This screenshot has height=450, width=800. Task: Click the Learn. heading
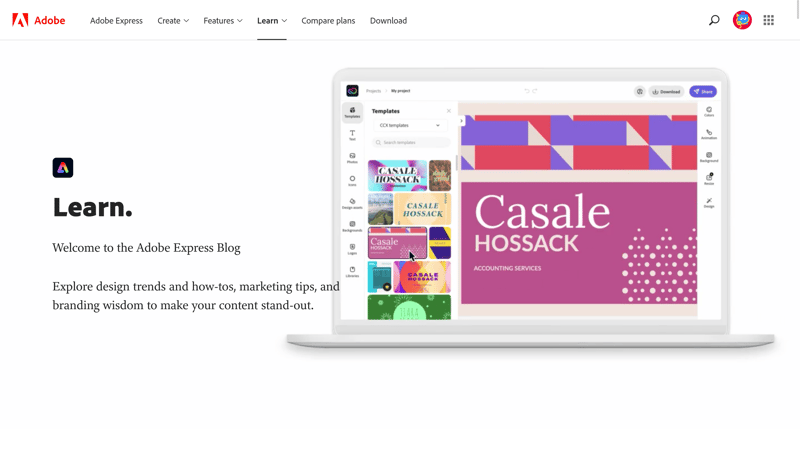click(93, 207)
